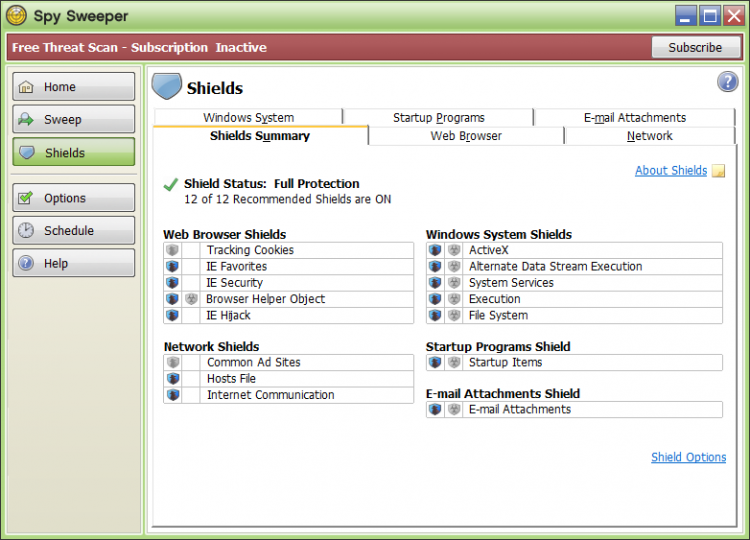Click the IE Security shield icon
Viewport: 750px width, 540px height.
172,283
